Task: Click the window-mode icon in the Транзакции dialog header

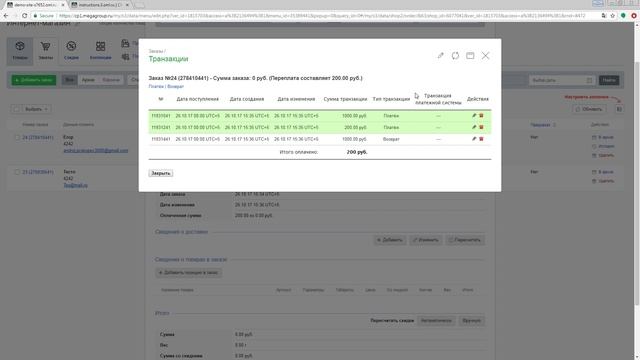Action: point(470,56)
